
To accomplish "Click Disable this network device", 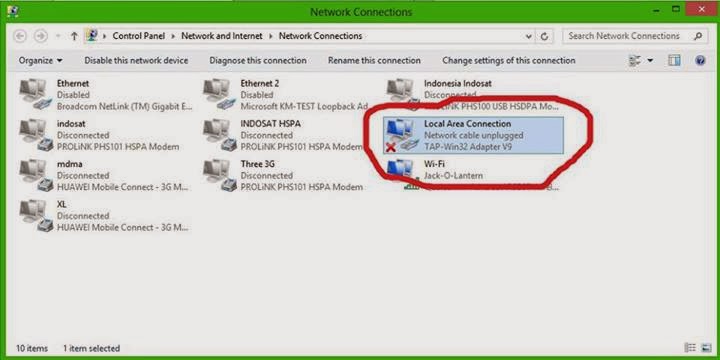I will pyautogui.click(x=136, y=61).
